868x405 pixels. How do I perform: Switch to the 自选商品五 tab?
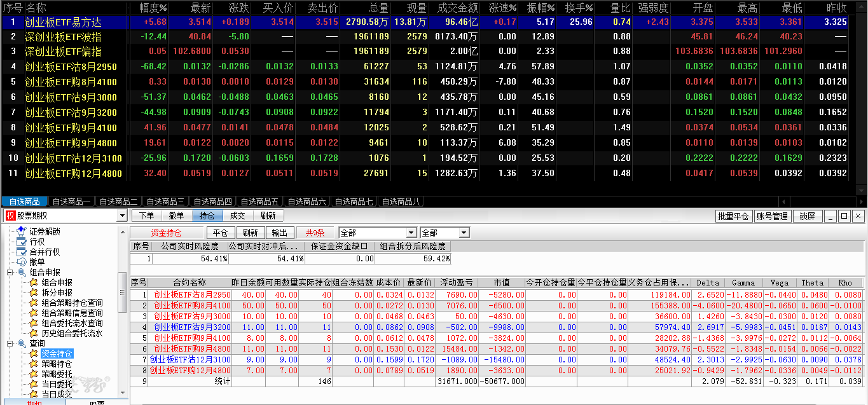click(259, 202)
